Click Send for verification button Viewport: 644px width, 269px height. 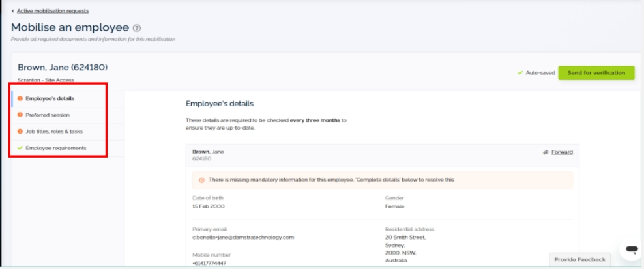[596, 73]
